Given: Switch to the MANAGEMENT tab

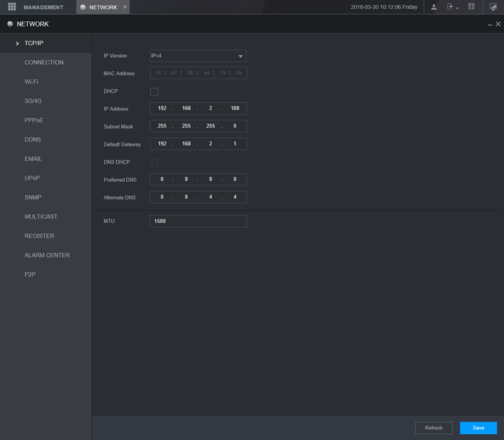Looking at the screenshot, I should point(43,7).
